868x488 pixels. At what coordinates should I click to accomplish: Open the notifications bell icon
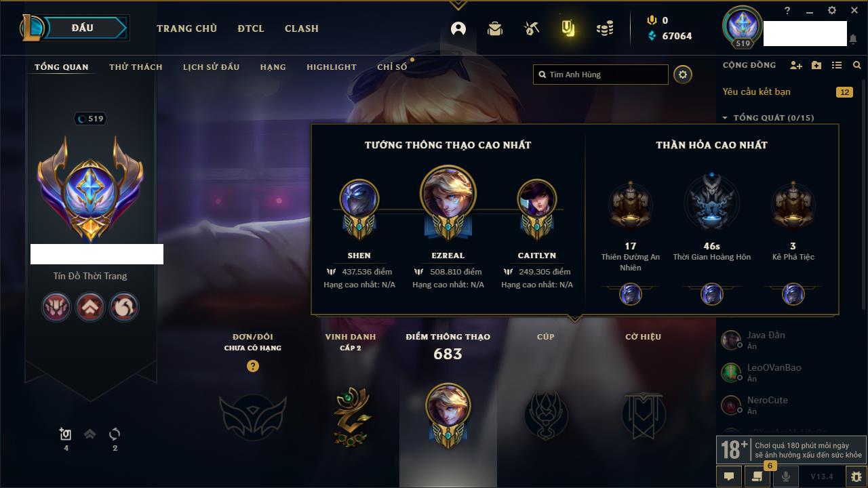click(x=852, y=39)
